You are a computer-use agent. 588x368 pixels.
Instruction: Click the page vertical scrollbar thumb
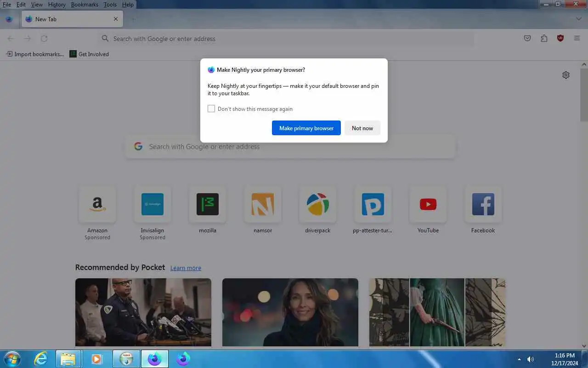point(584,95)
